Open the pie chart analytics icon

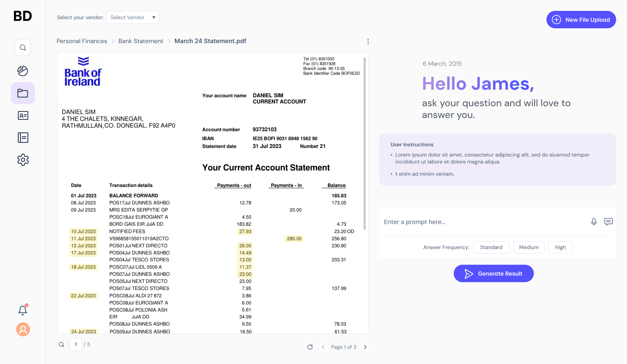pyautogui.click(x=23, y=71)
